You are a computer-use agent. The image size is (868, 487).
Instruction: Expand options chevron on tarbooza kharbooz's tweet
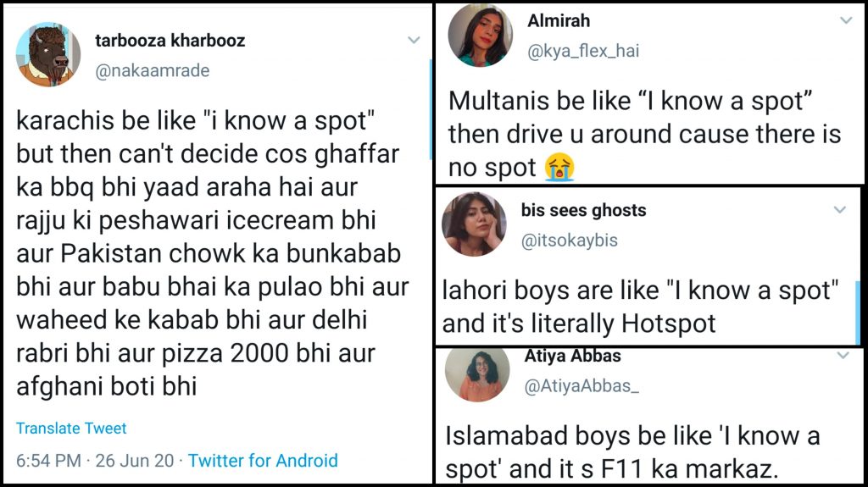tap(414, 40)
